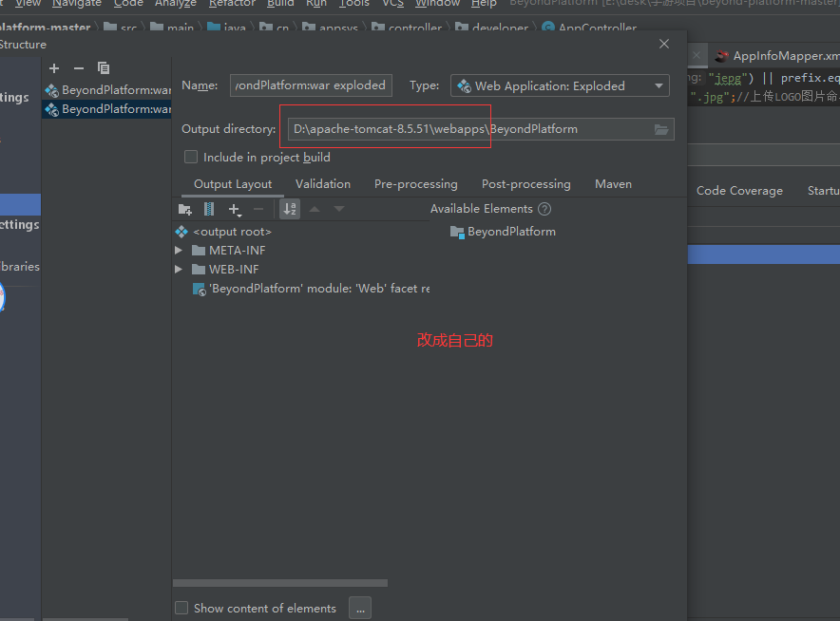The height and width of the screenshot is (621, 840).
Task: Click the developer breadcrumb folder
Action: point(492,28)
